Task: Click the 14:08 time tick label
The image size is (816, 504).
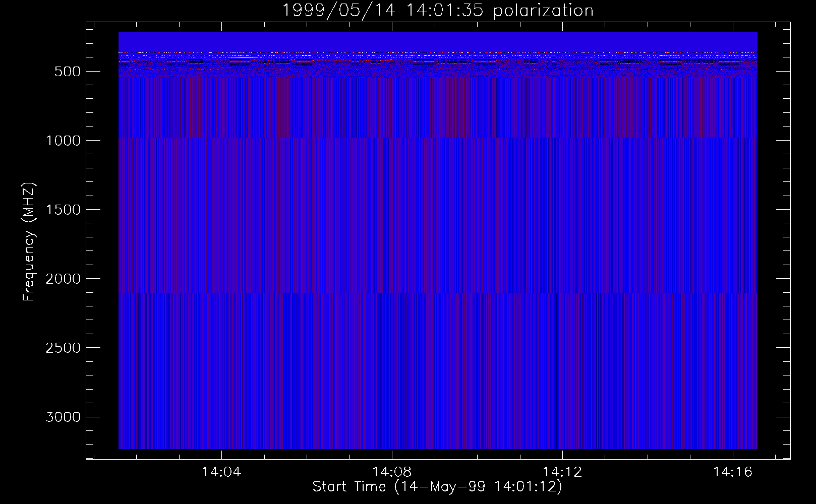Action: (x=392, y=472)
